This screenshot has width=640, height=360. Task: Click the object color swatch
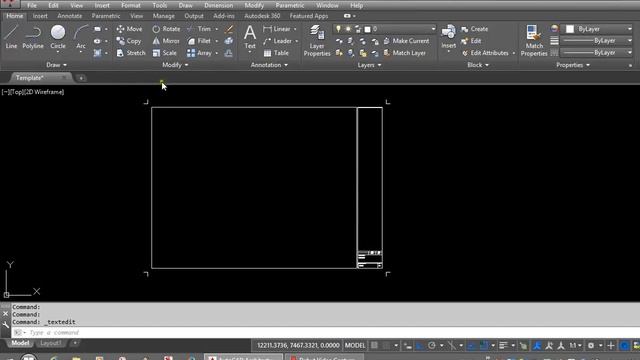coord(570,29)
